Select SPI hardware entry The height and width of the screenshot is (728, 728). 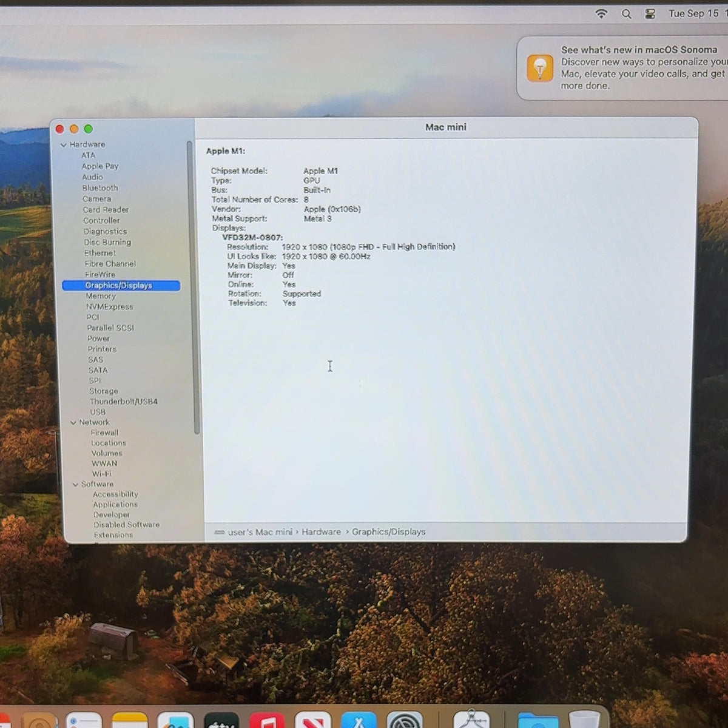point(95,381)
